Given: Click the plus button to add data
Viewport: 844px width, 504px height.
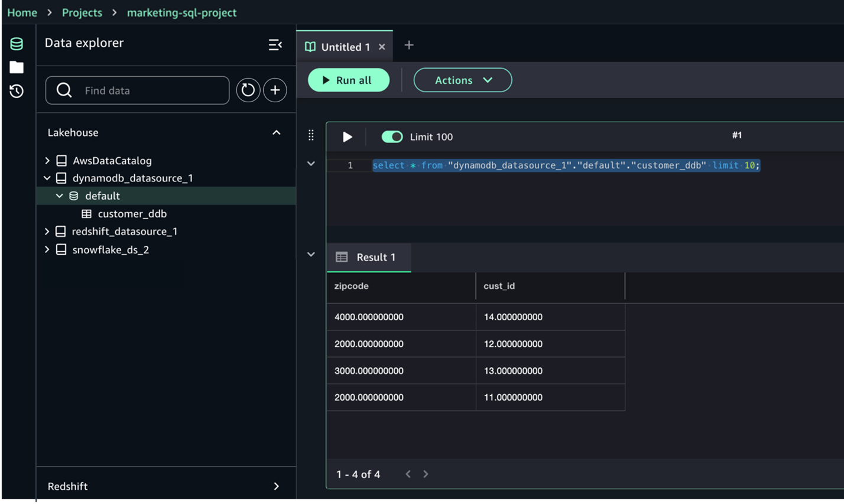Looking at the screenshot, I should 275,90.
